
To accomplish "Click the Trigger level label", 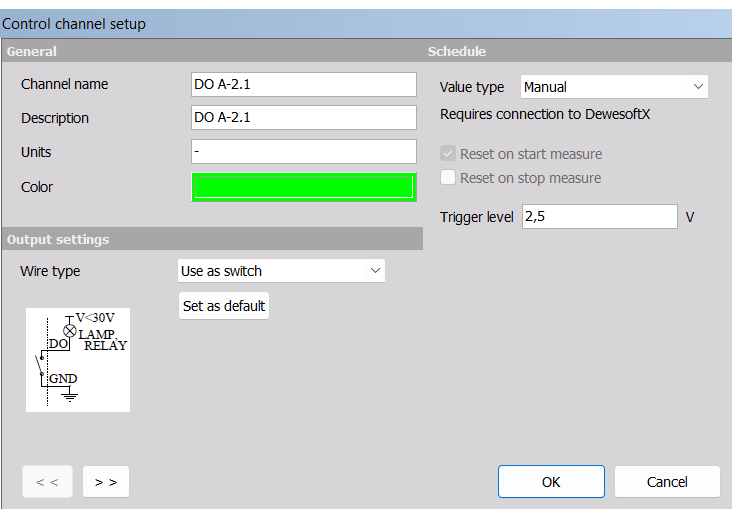I will [477, 217].
